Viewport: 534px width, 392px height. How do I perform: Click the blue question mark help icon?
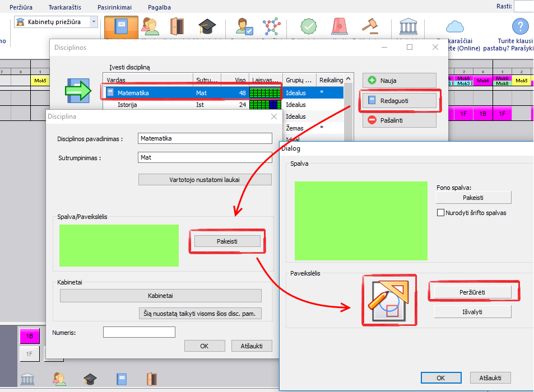pos(521,26)
